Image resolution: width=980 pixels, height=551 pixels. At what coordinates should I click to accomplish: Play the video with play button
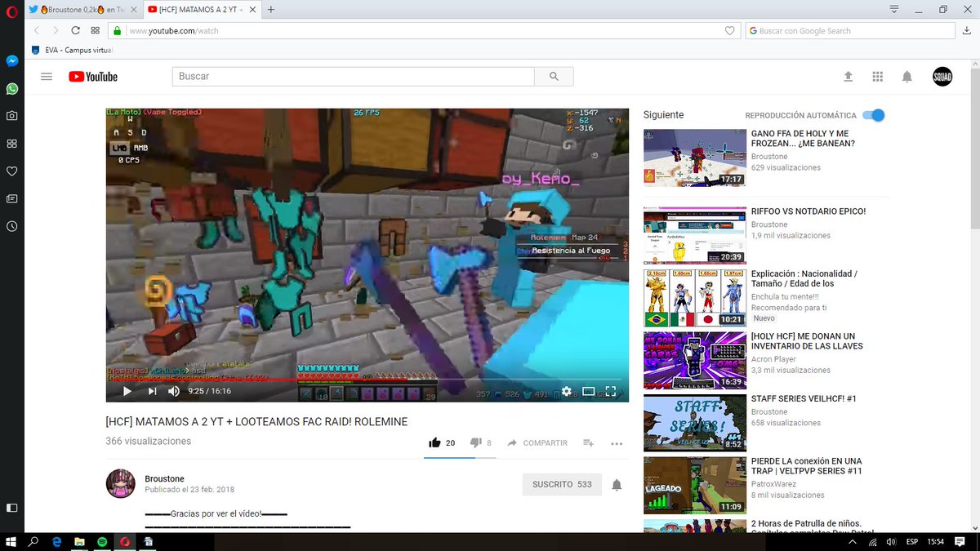click(127, 391)
